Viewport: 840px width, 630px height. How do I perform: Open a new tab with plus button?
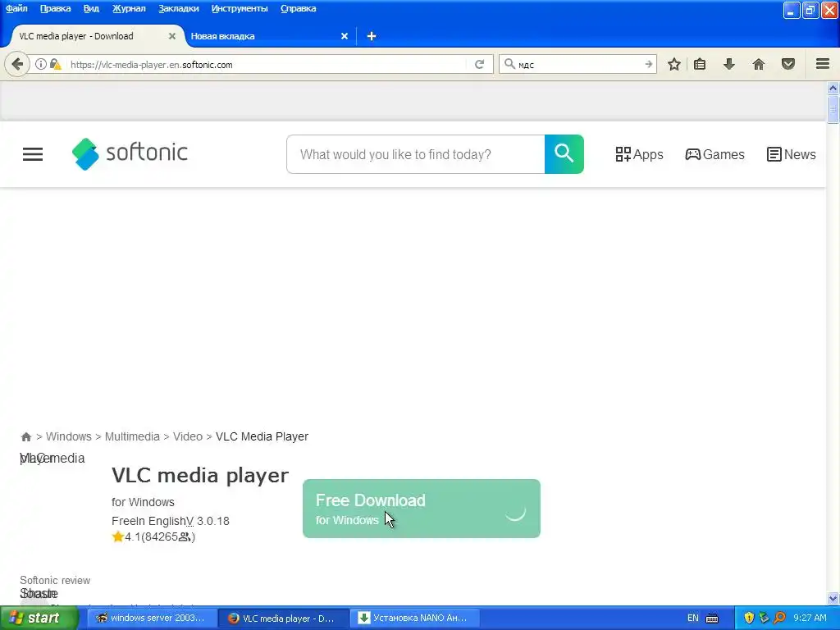(x=372, y=36)
